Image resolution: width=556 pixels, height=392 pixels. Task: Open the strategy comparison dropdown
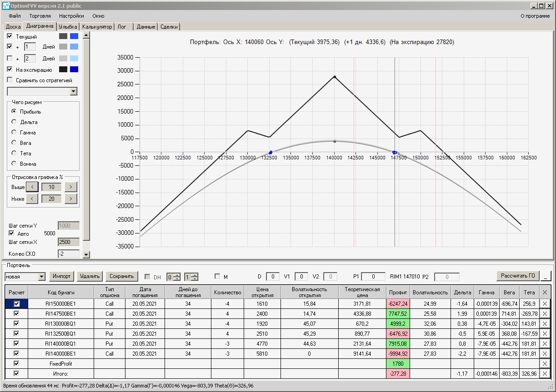click(74, 92)
